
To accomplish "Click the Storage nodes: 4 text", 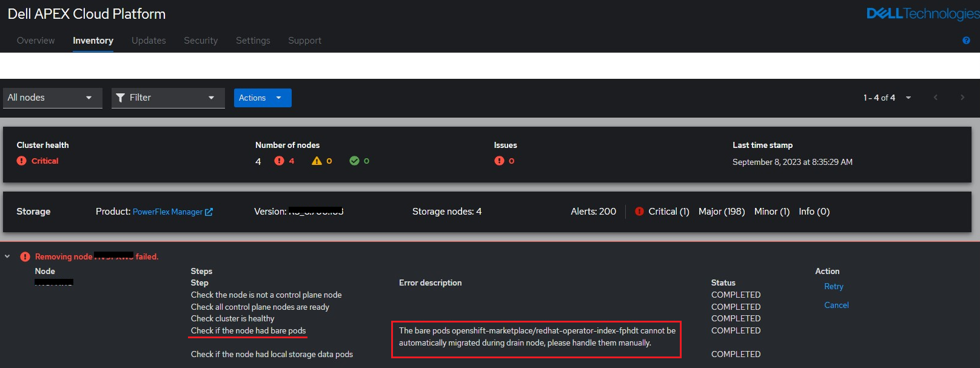I will tap(447, 212).
